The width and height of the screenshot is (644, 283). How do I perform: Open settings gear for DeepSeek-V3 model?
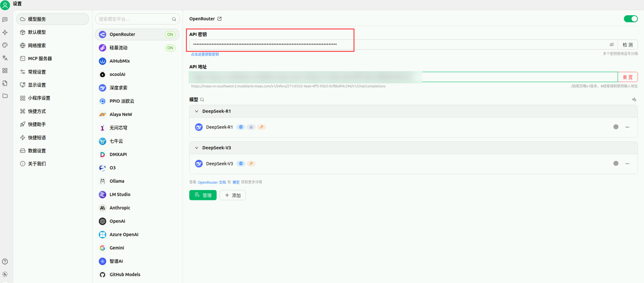616,163
